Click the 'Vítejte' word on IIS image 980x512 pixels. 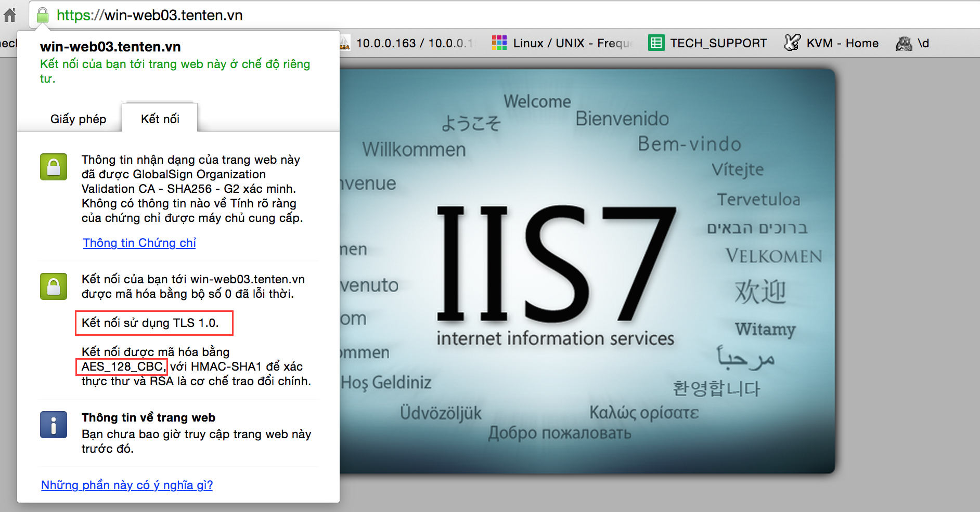[x=738, y=169]
